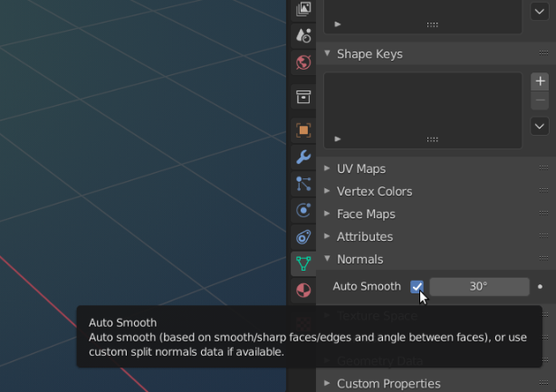Collapse the Shape Keys panel
556x392 pixels.
coord(327,53)
